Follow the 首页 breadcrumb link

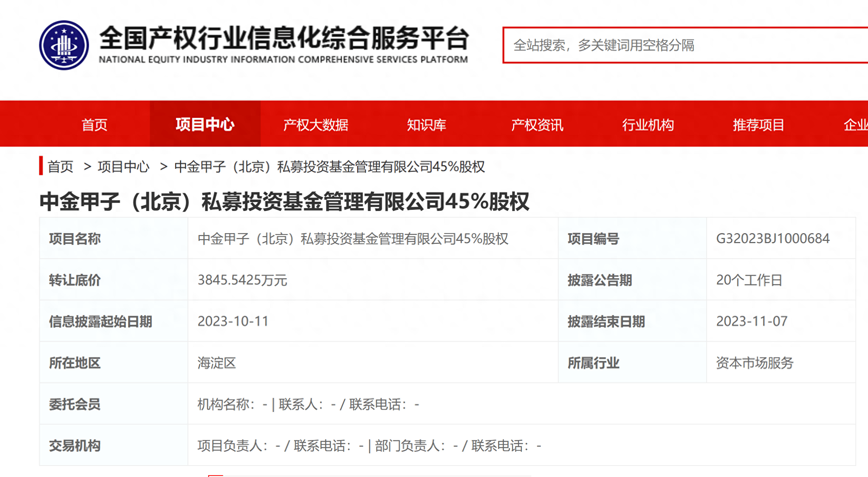(x=61, y=167)
